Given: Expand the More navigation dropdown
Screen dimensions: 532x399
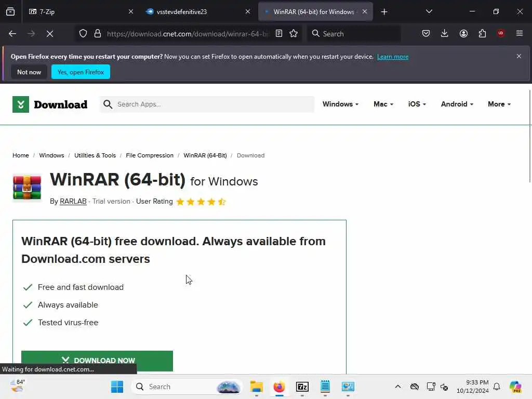Looking at the screenshot, I should pyautogui.click(x=499, y=104).
